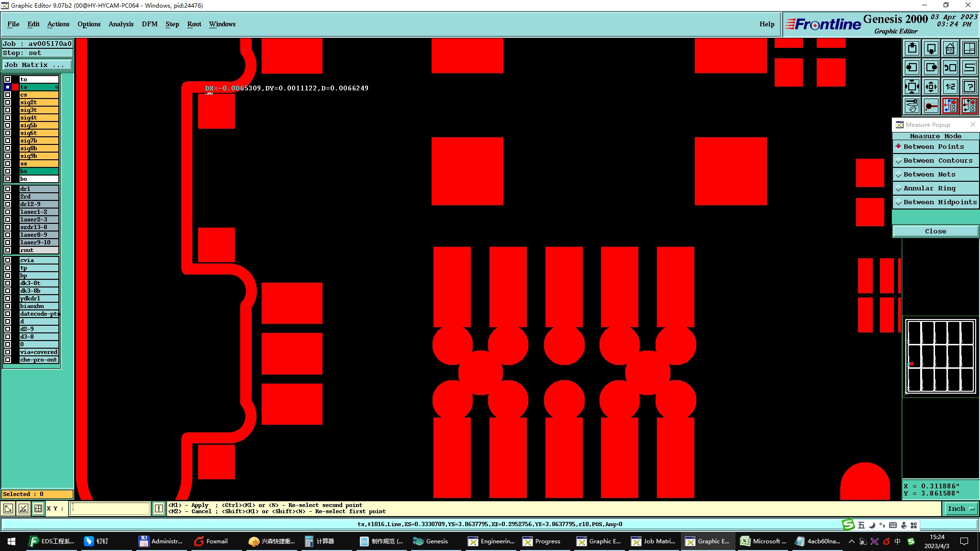The image size is (980, 551).
Task: Open the DFM menu
Action: click(x=149, y=24)
